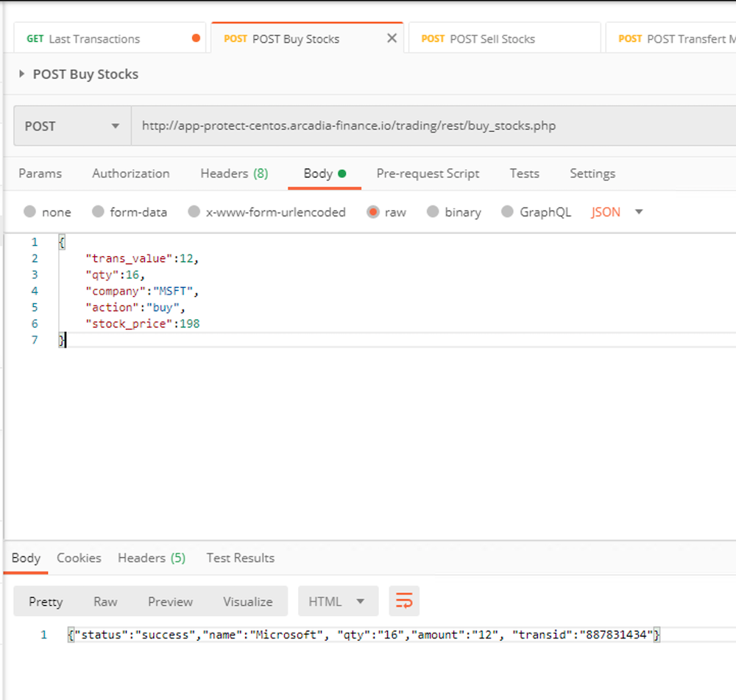
Task: Open the response Cookies tab
Action: [x=79, y=558]
